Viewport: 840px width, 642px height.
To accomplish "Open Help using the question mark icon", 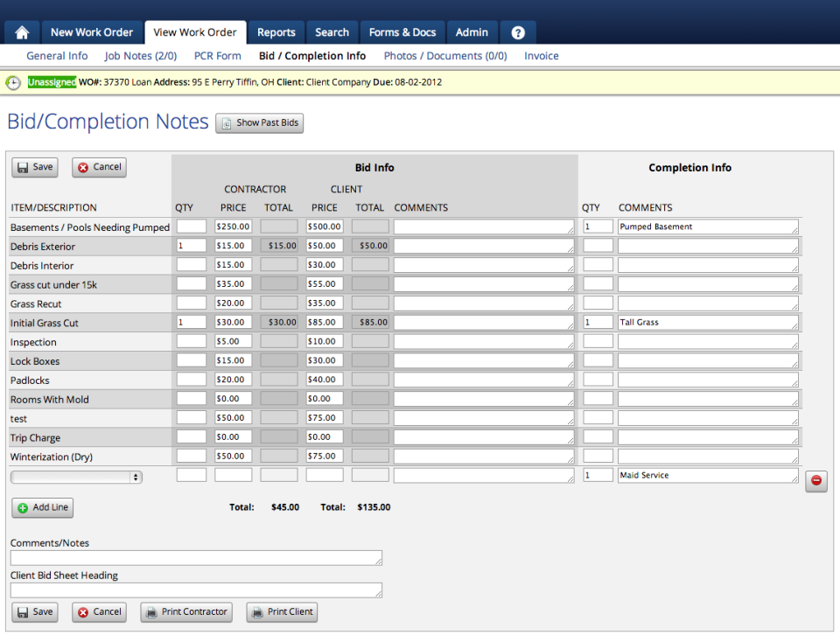I will (x=517, y=31).
